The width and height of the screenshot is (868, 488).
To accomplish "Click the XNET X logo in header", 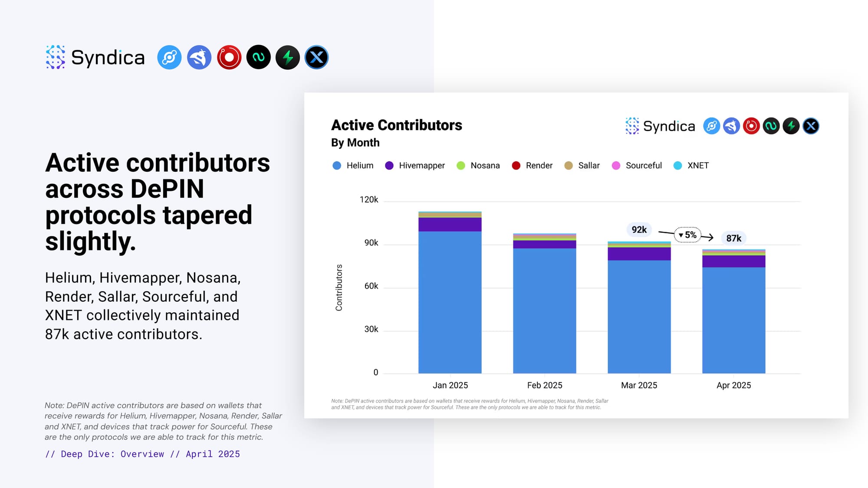I will click(317, 57).
